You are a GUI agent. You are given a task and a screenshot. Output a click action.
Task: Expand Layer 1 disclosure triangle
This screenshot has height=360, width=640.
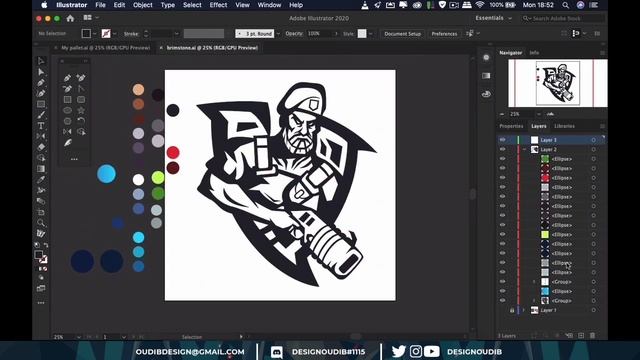tap(524, 310)
